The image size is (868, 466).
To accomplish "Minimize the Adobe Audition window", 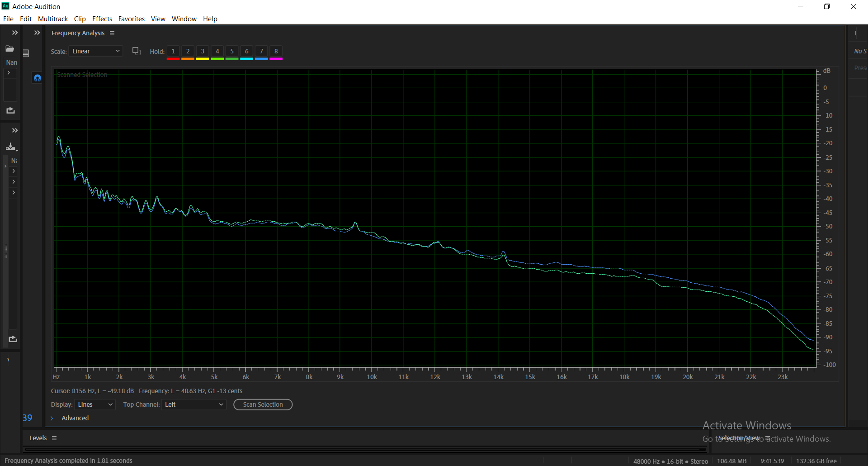I will click(x=801, y=6).
